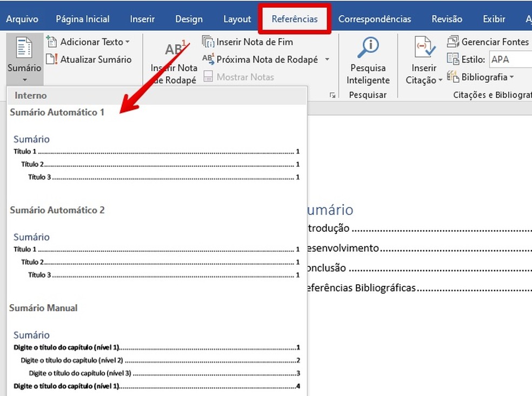The height and width of the screenshot is (396, 532).
Task: Open the notes group dialog launcher
Action: pos(332,96)
